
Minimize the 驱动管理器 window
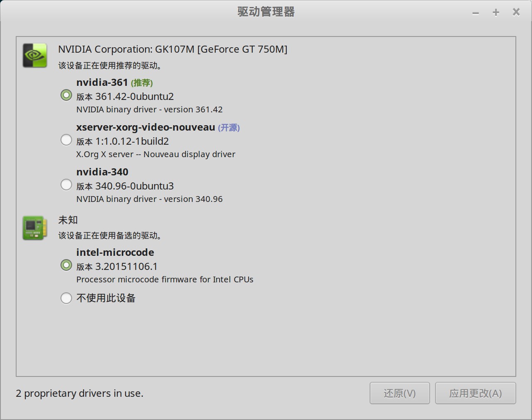(x=476, y=12)
